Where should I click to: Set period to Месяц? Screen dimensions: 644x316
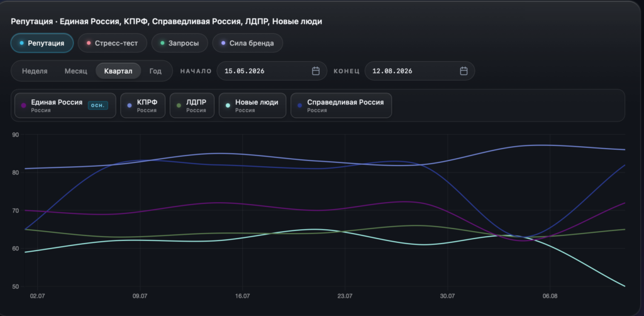click(x=75, y=71)
